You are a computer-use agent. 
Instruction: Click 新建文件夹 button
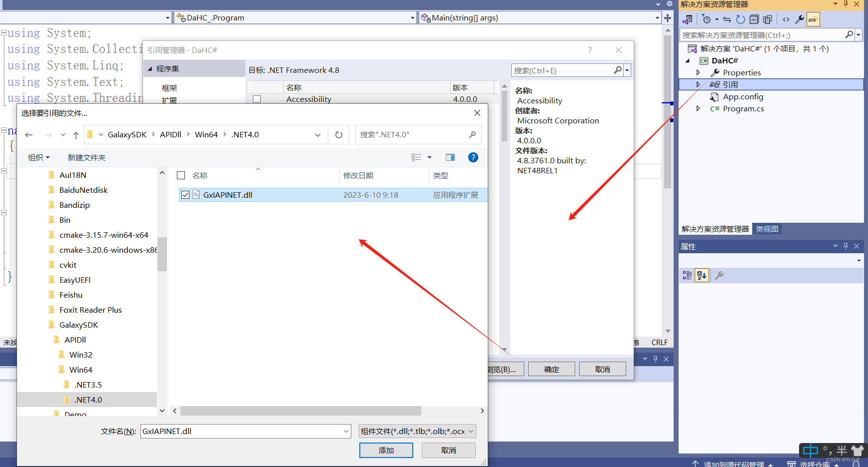click(86, 157)
